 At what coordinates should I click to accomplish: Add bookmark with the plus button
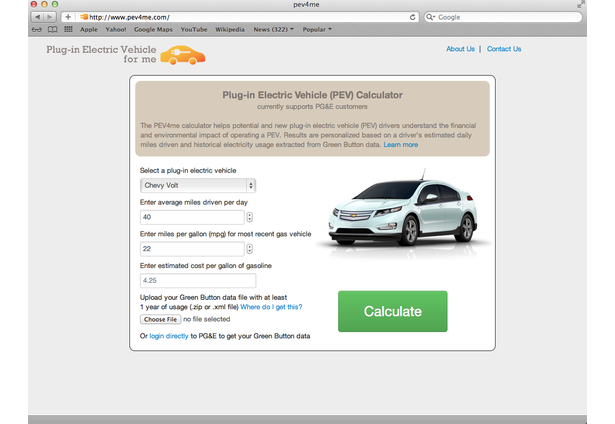click(68, 17)
